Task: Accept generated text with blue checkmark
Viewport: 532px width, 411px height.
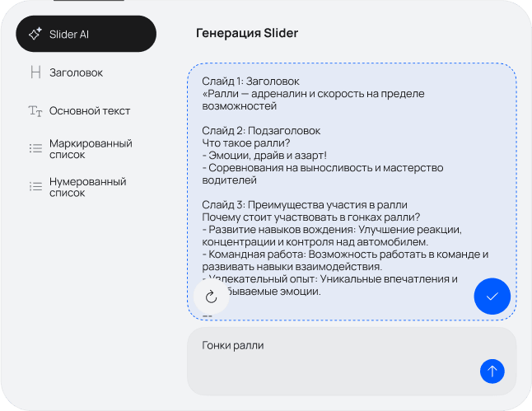Action: (x=492, y=297)
